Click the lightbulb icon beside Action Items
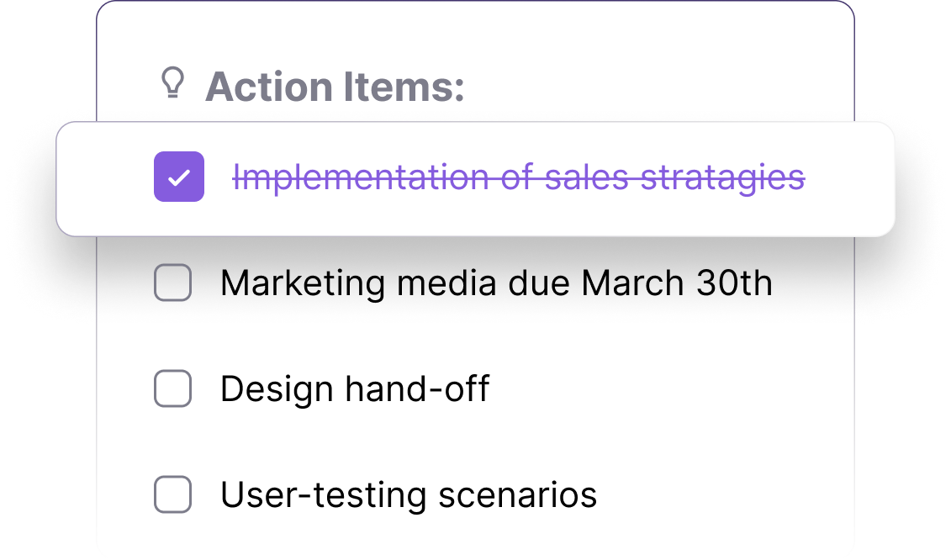This screenshot has height=560, width=951. pos(172,82)
